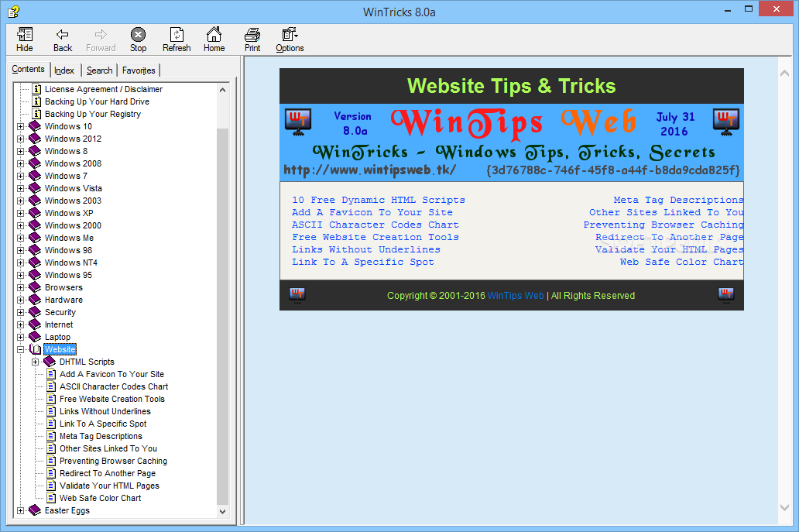Switch to the Contents tab
The width and height of the screenshot is (799, 532).
click(28, 69)
